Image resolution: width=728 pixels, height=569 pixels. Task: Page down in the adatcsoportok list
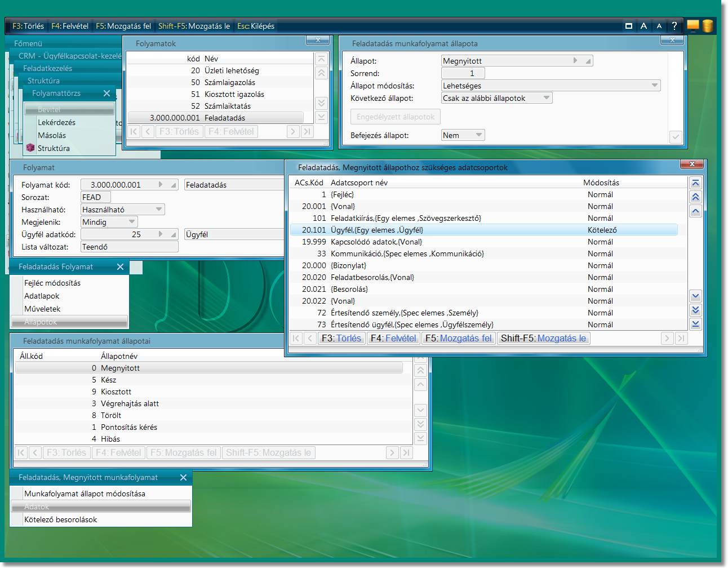pos(695,310)
